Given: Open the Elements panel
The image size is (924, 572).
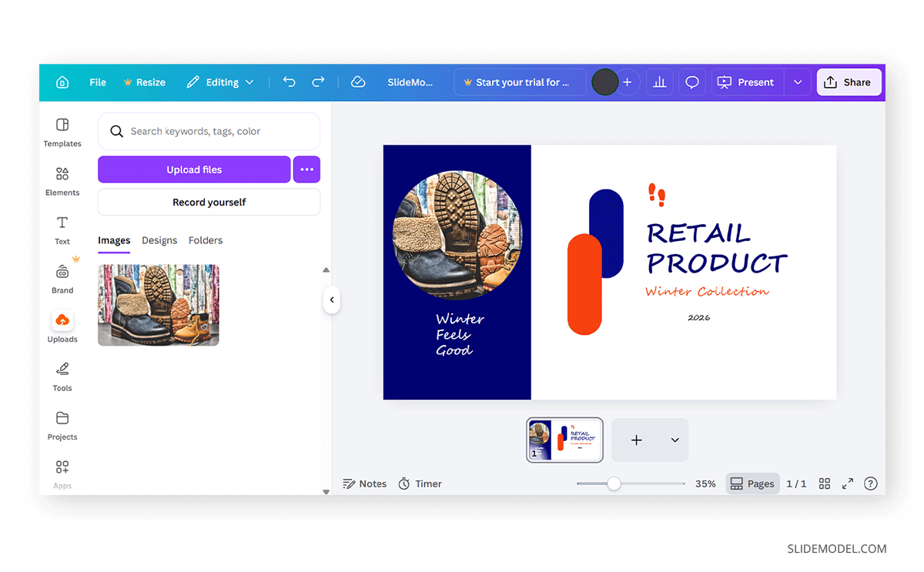Looking at the screenshot, I should [62, 181].
